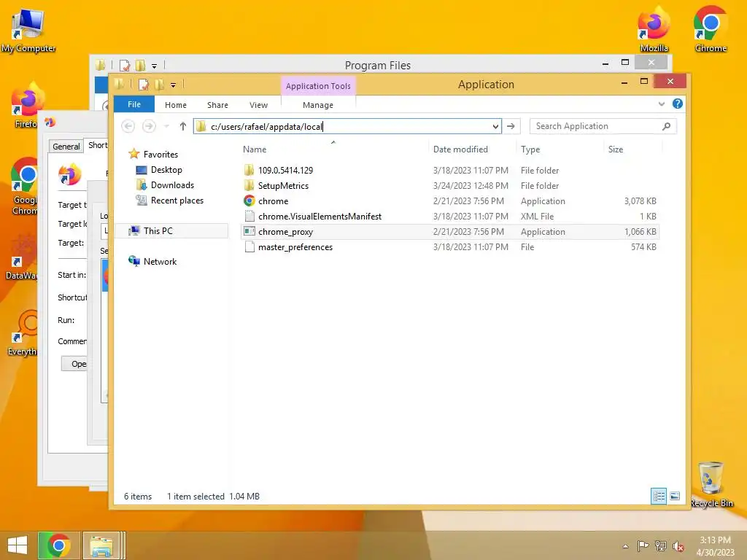The height and width of the screenshot is (560, 747).
Task: Open Desktop in the navigation pane
Action: point(166,169)
